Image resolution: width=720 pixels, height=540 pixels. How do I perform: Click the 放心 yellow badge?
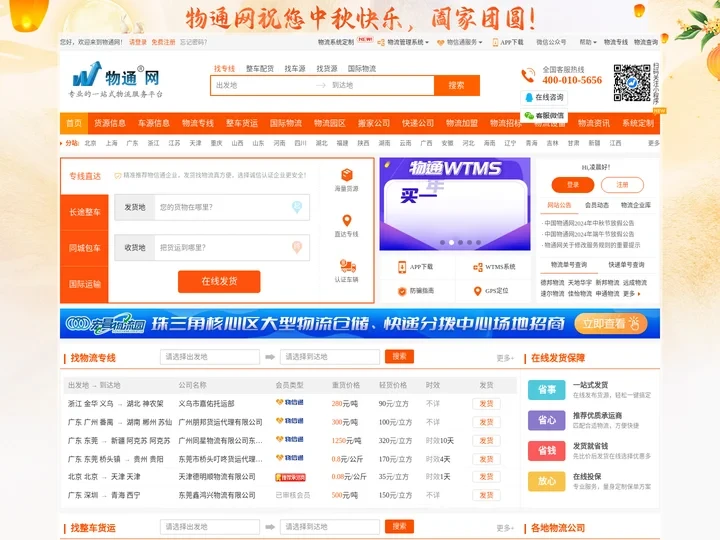pyautogui.click(x=546, y=481)
